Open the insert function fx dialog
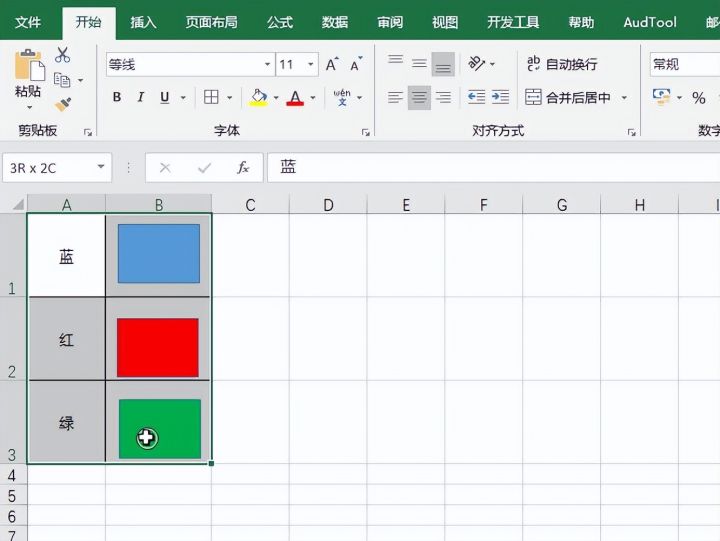Image resolution: width=720 pixels, height=541 pixels. pyautogui.click(x=243, y=168)
